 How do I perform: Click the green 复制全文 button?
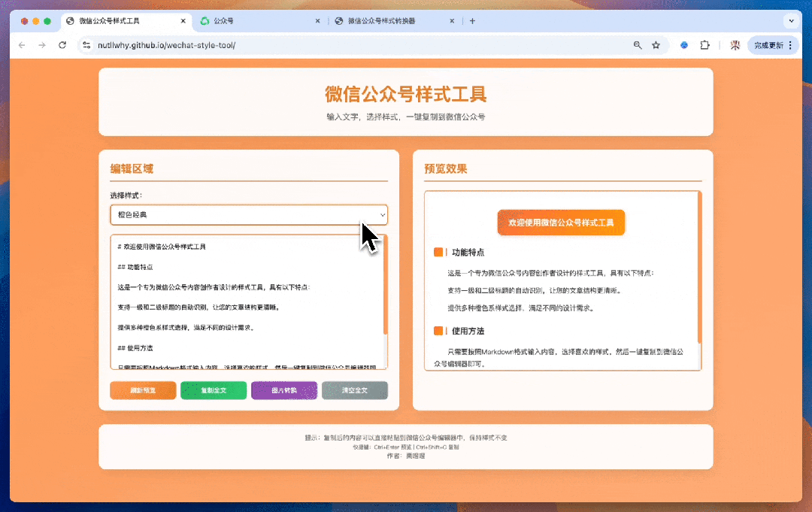(x=214, y=390)
